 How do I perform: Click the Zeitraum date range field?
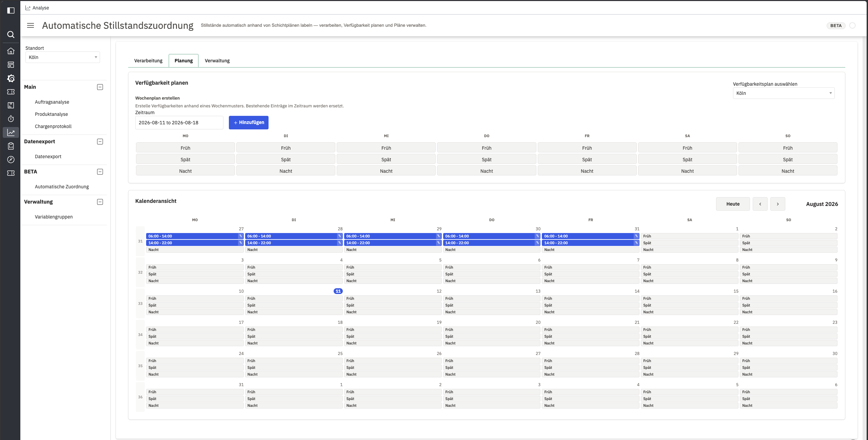tap(179, 123)
